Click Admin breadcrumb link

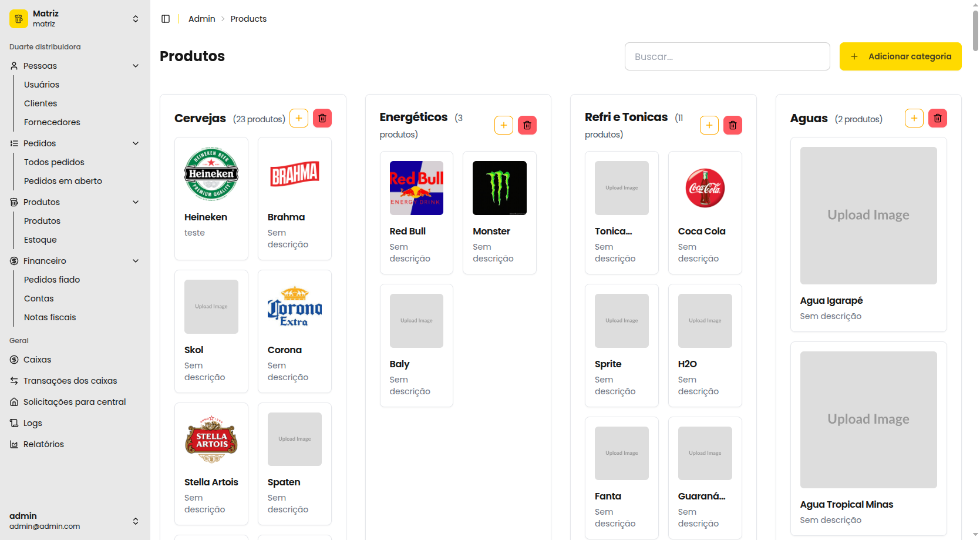[x=201, y=19]
